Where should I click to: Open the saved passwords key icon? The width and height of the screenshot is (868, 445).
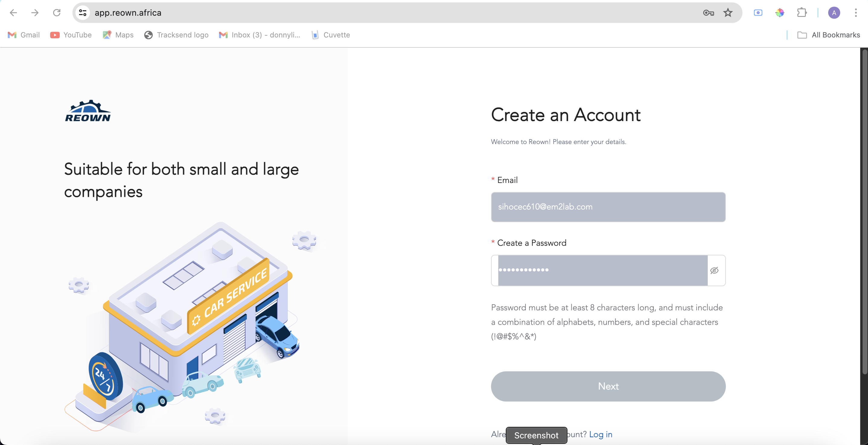click(708, 13)
